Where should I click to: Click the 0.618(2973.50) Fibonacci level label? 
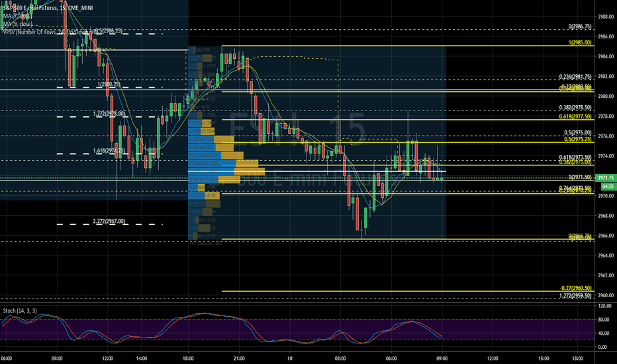(575, 157)
